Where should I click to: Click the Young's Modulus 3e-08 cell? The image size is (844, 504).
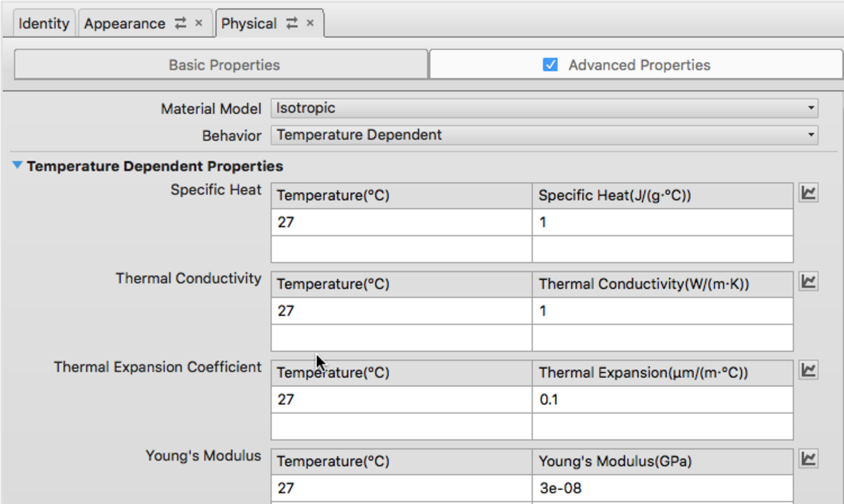coord(662,488)
